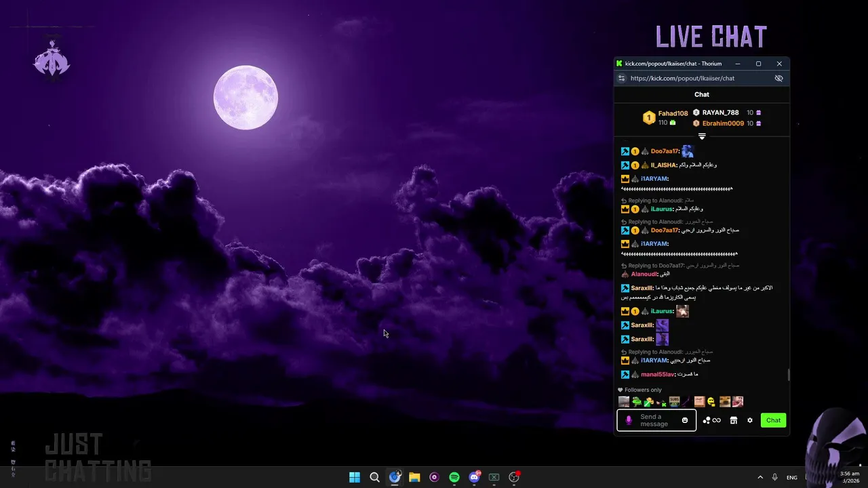Click the 'Replying to Doo7aa17' reply header

(x=680, y=266)
